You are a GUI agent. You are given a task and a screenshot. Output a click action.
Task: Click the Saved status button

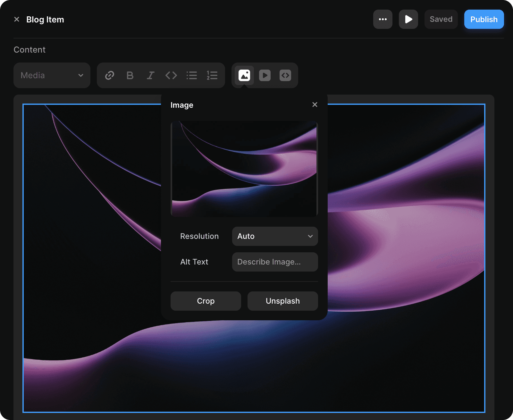pyautogui.click(x=441, y=19)
